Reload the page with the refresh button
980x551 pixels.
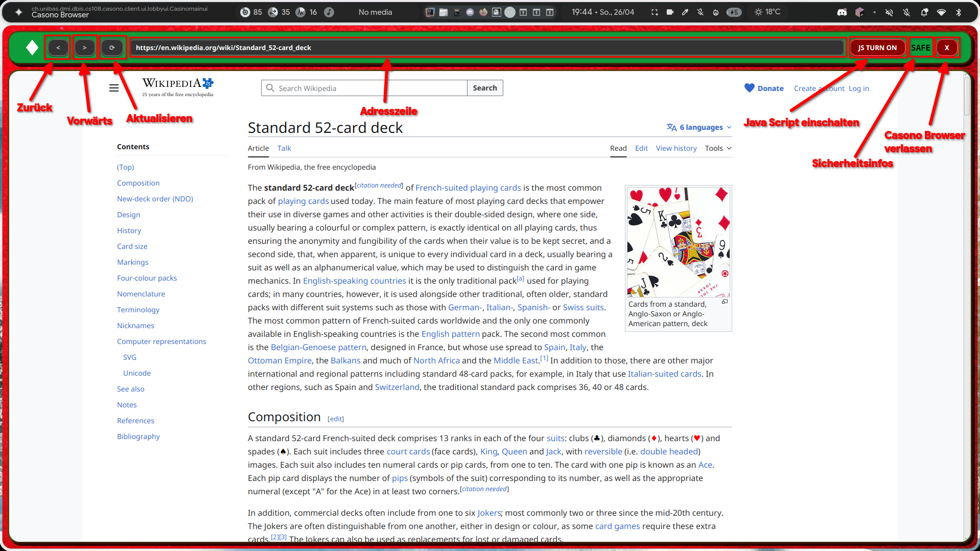pyautogui.click(x=112, y=48)
